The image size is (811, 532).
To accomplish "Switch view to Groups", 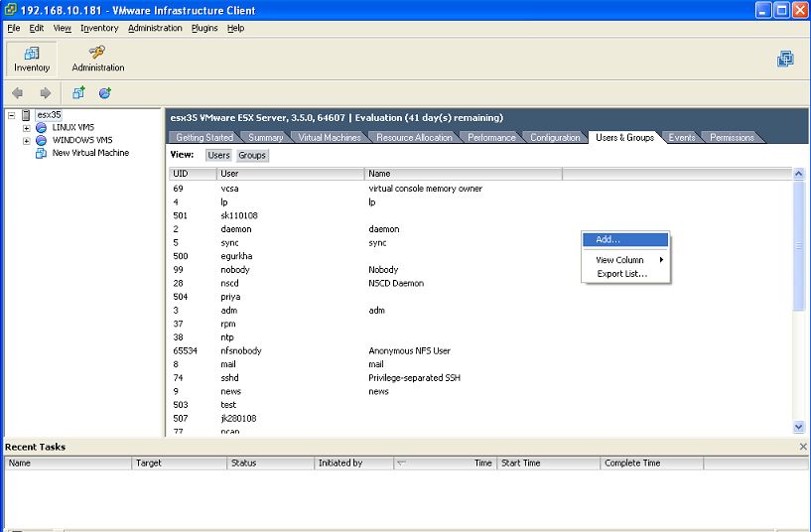I will point(252,155).
